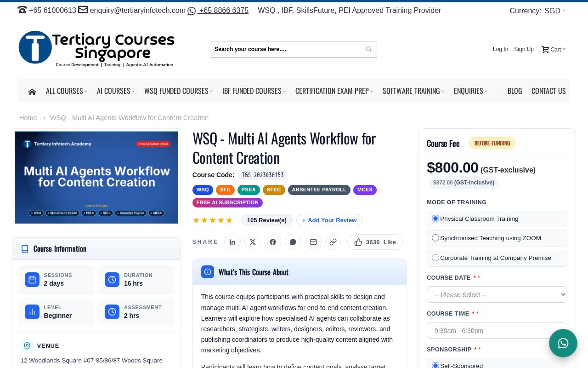Share the course on X (Twitter)
588x368 pixels.
(253, 242)
